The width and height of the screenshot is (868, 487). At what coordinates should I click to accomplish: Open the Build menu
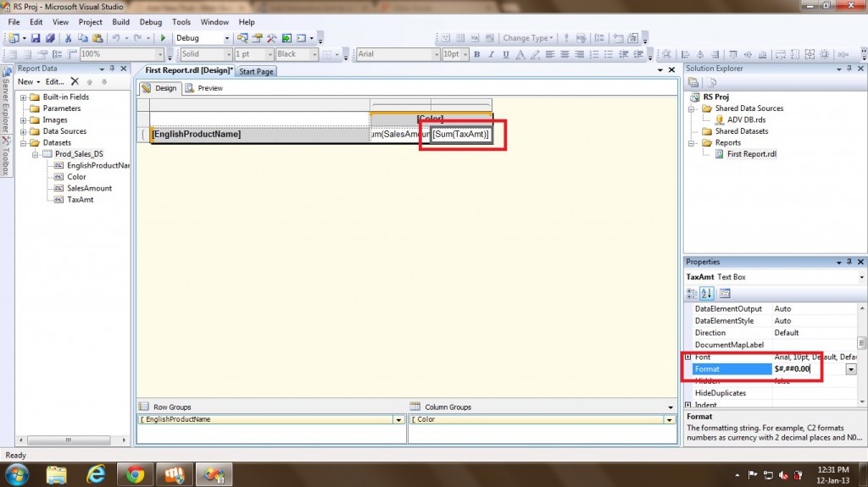(x=121, y=22)
